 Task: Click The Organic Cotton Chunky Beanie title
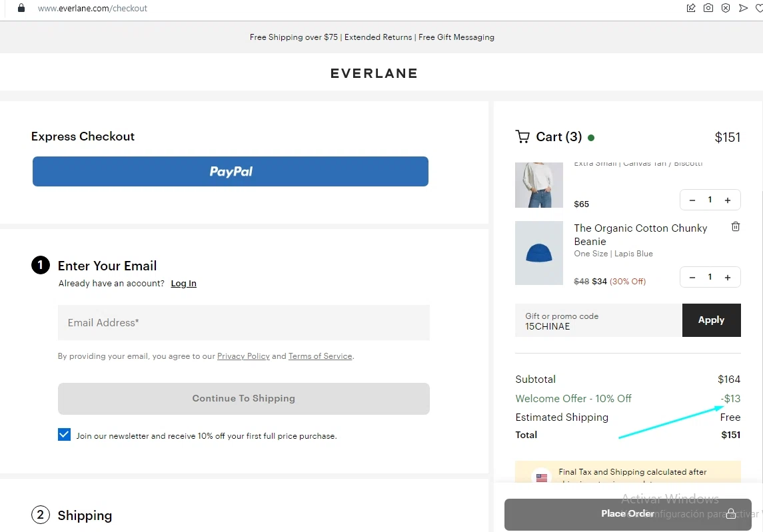pyautogui.click(x=640, y=235)
